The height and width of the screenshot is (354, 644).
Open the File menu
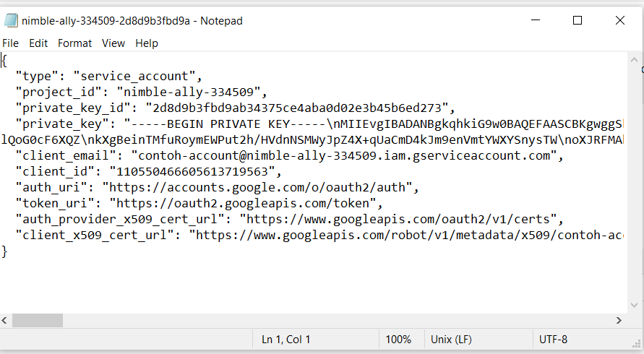(x=10, y=43)
